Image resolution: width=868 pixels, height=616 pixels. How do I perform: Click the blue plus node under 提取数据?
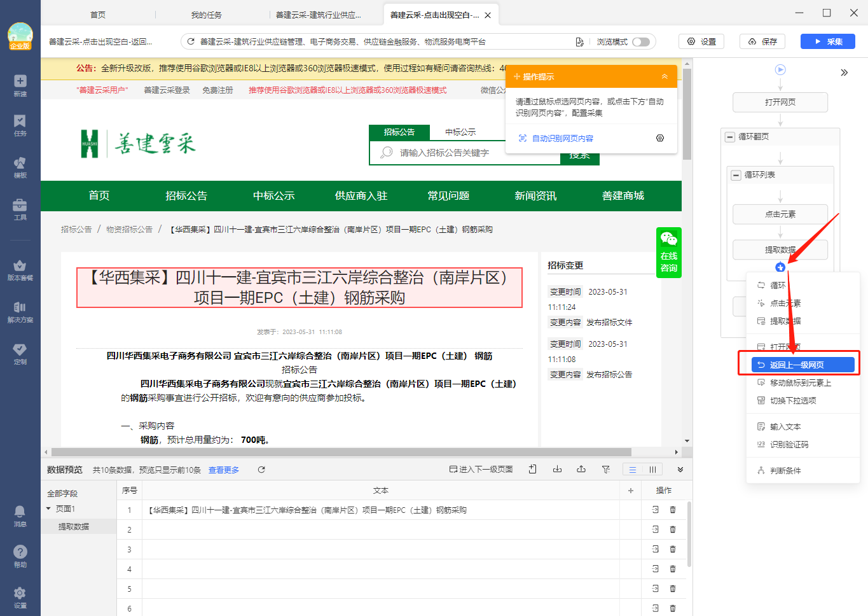(780, 267)
